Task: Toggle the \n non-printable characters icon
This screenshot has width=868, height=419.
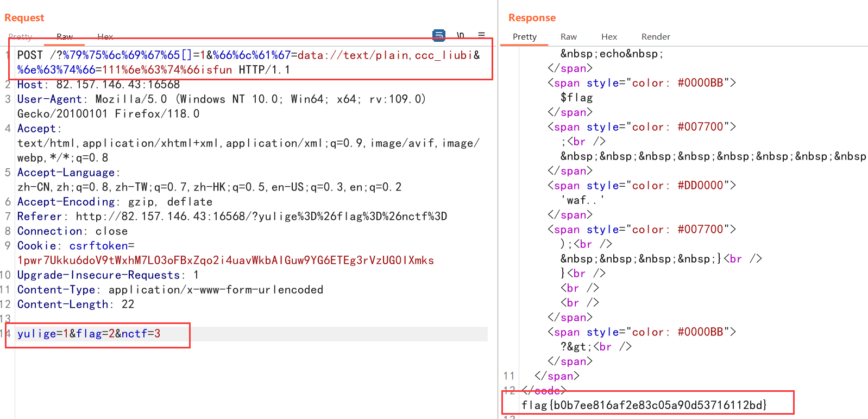Action: [x=460, y=35]
